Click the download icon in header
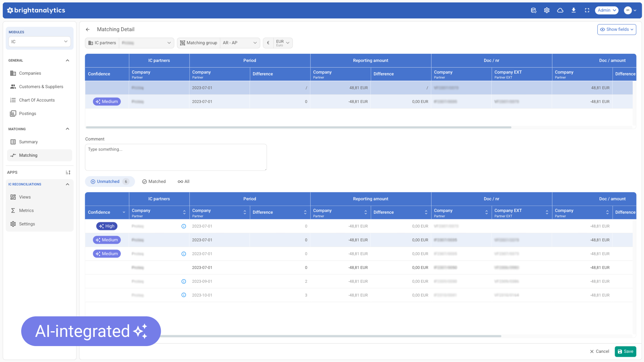The image size is (644, 362). [x=574, y=10]
